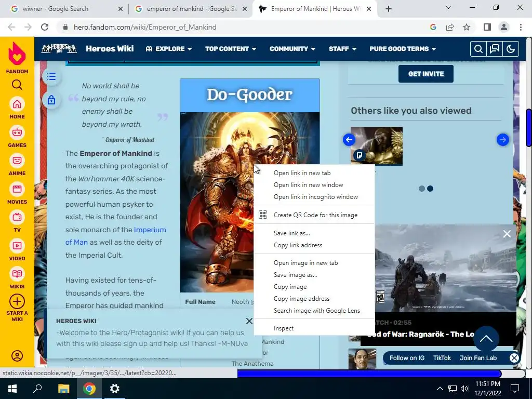Show next carousel item arrow
This screenshot has height=399, width=532.
(x=502, y=140)
